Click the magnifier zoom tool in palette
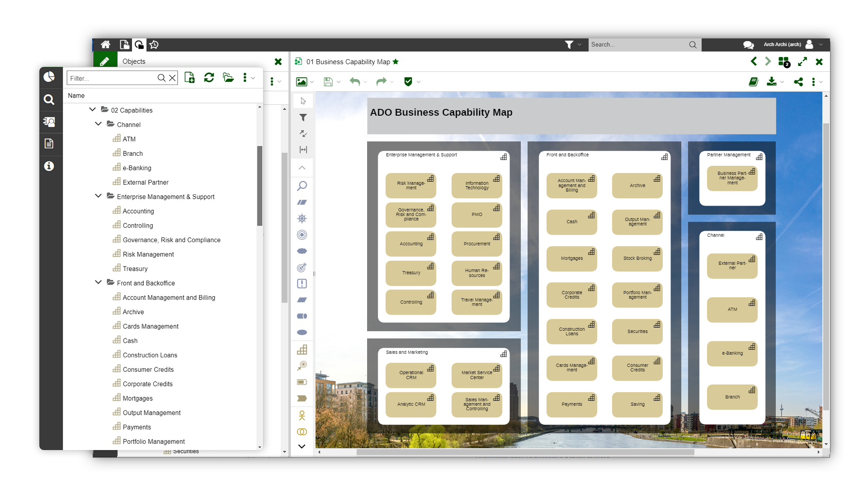This screenshot has height=488, width=868. [x=302, y=186]
